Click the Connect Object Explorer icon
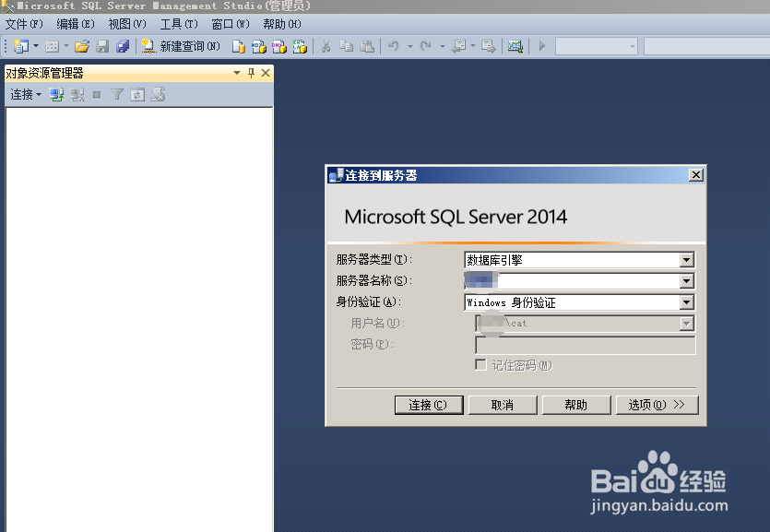The image size is (770, 532). (56, 95)
